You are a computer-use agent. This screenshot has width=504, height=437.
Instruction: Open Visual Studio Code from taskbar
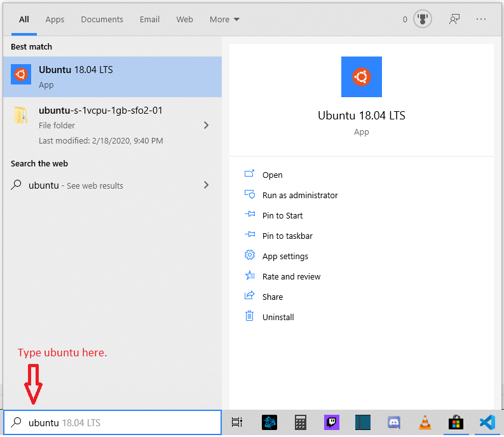487,422
